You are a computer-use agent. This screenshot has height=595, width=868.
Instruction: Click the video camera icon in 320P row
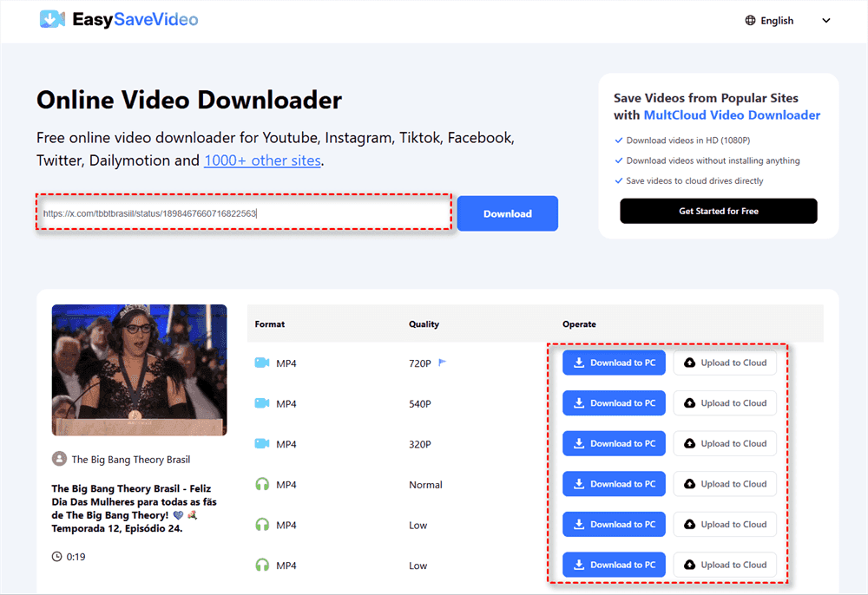click(x=262, y=443)
